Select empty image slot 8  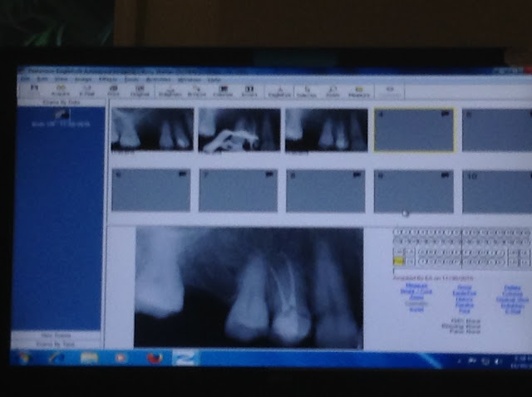click(x=326, y=191)
